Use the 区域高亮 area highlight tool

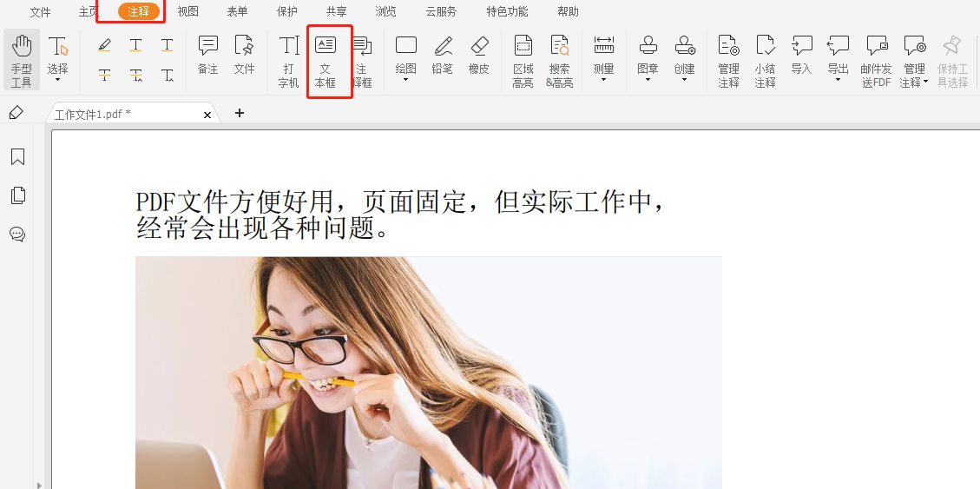click(x=523, y=60)
